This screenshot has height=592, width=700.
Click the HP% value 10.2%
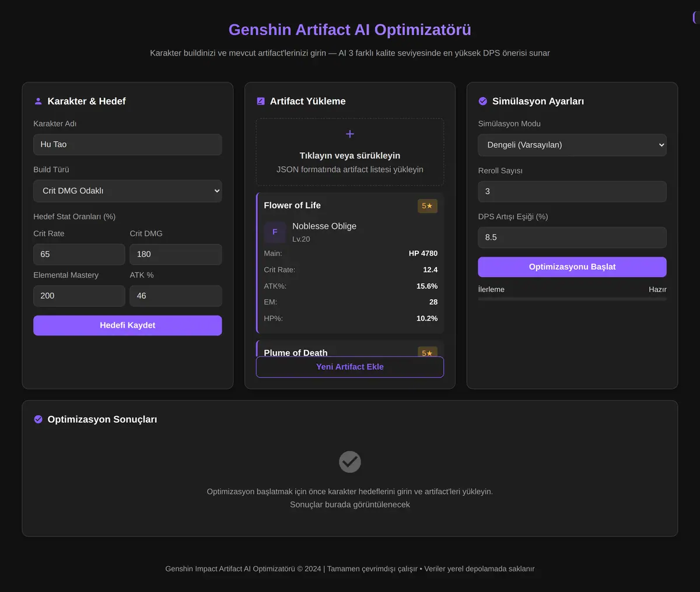point(427,318)
